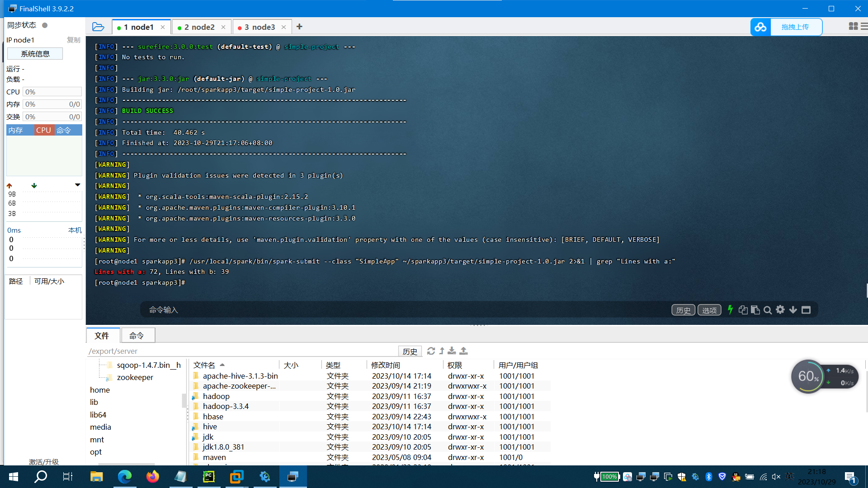The width and height of the screenshot is (868, 488).
Task: Switch to the 2 node2 tab
Action: 199,27
